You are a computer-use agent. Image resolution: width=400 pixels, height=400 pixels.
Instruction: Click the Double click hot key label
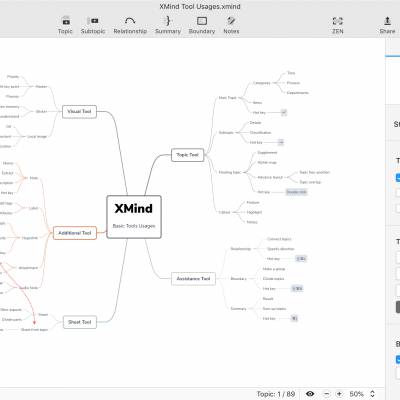296,192
